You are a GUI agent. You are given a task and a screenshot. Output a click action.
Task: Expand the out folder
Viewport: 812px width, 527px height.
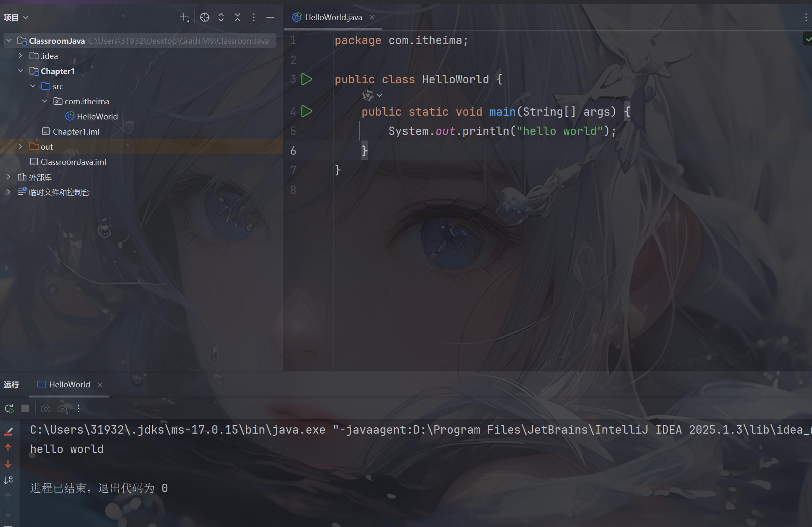click(x=20, y=146)
